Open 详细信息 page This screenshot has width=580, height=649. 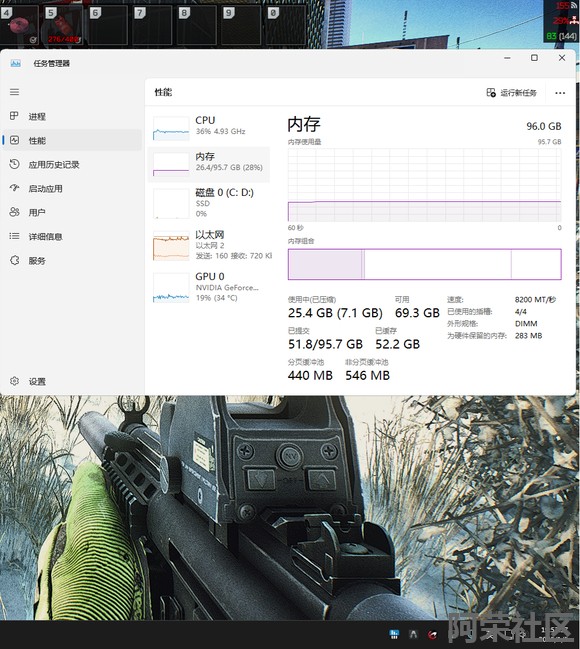pyautogui.click(x=72, y=236)
